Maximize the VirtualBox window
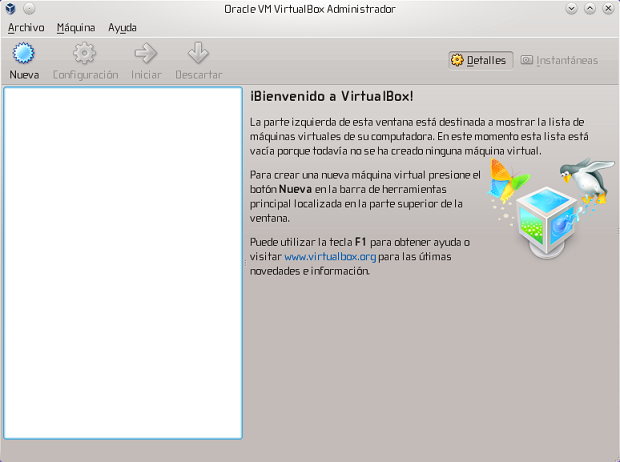The image size is (620, 462). click(590, 8)
